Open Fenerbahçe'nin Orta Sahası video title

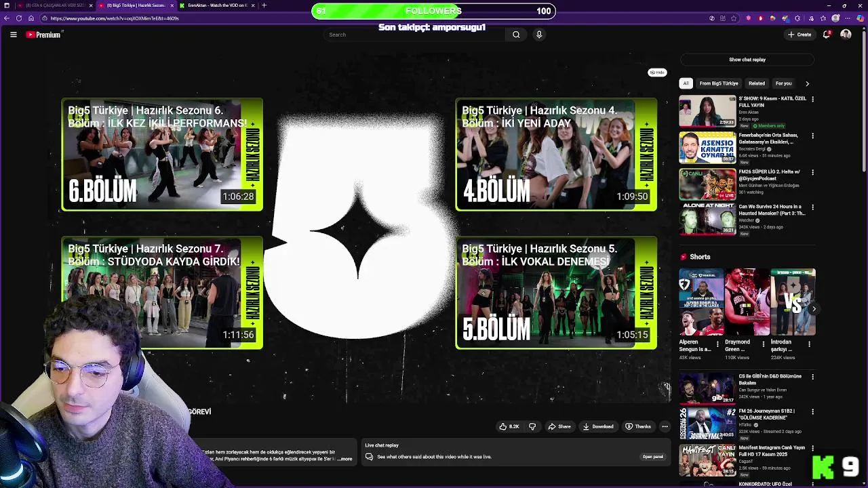coord(768,138)
